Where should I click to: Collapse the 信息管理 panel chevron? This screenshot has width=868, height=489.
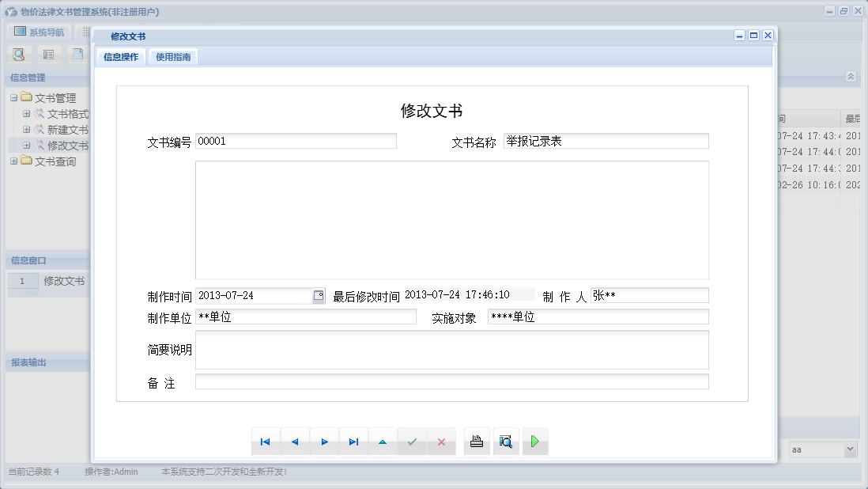point(851,77)
